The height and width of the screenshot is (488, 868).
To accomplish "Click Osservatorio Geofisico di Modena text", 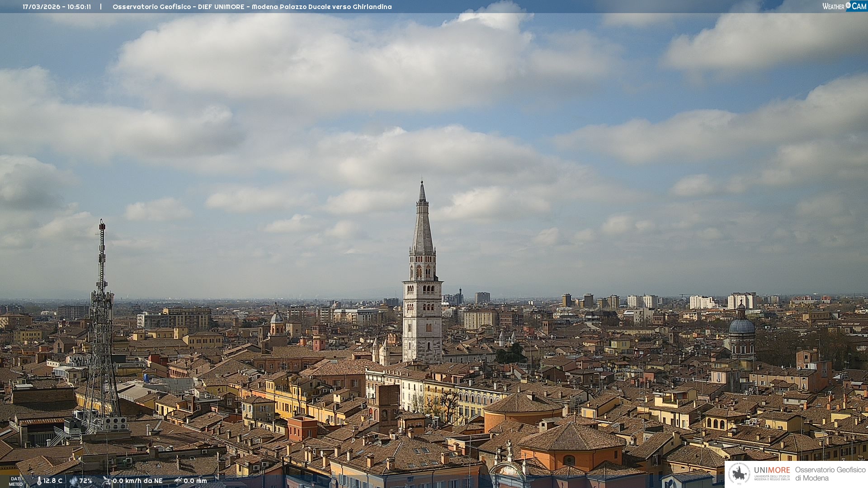I will 830,474.
